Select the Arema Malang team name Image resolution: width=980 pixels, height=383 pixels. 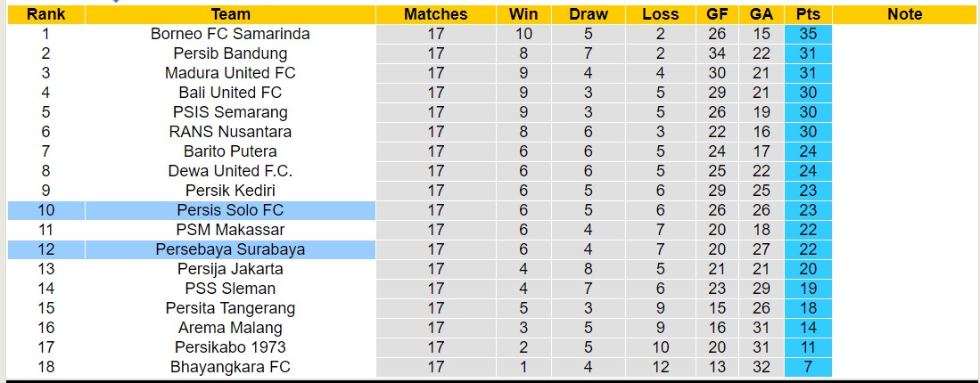coord(230,328)
